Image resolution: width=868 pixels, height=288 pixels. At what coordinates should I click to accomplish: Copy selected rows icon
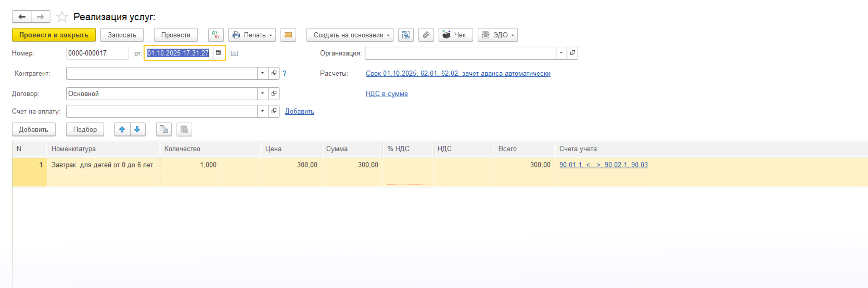164,129
